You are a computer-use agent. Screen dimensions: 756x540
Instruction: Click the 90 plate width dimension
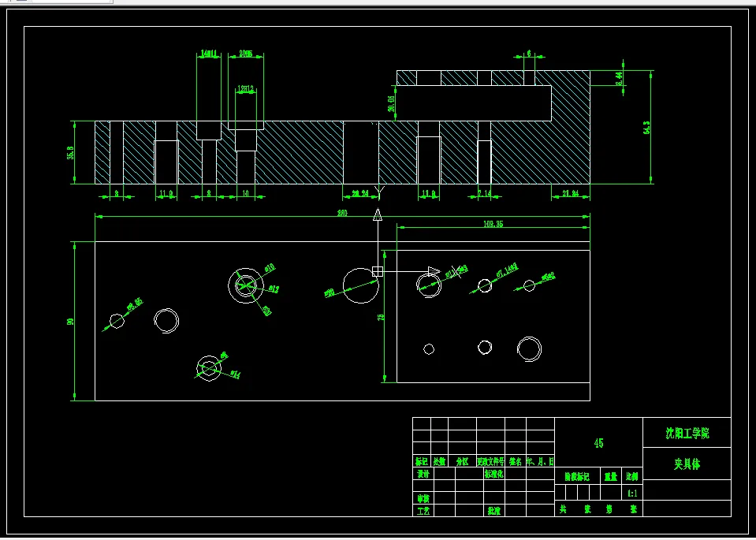[70, 321]
